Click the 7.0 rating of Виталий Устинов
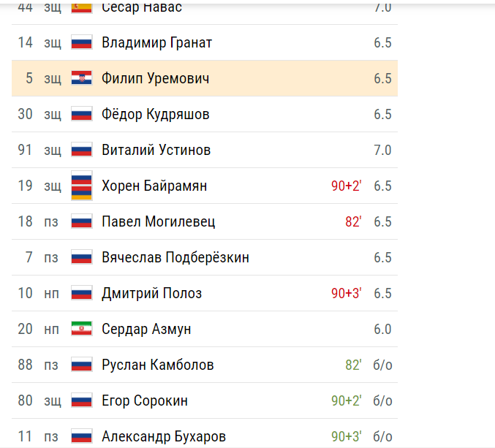Screen dimensions: 495x448 pyautogui.click(x=382, y=150)
